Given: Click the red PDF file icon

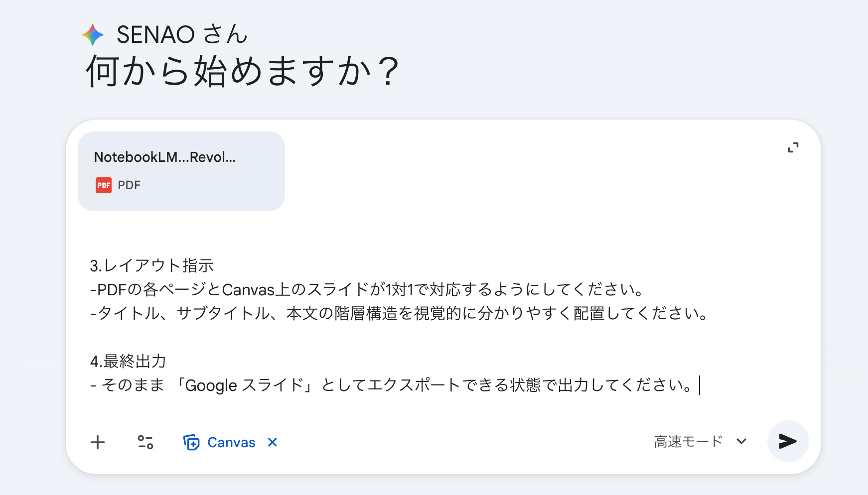Looking at the screenshot, I should coord(104,185).
